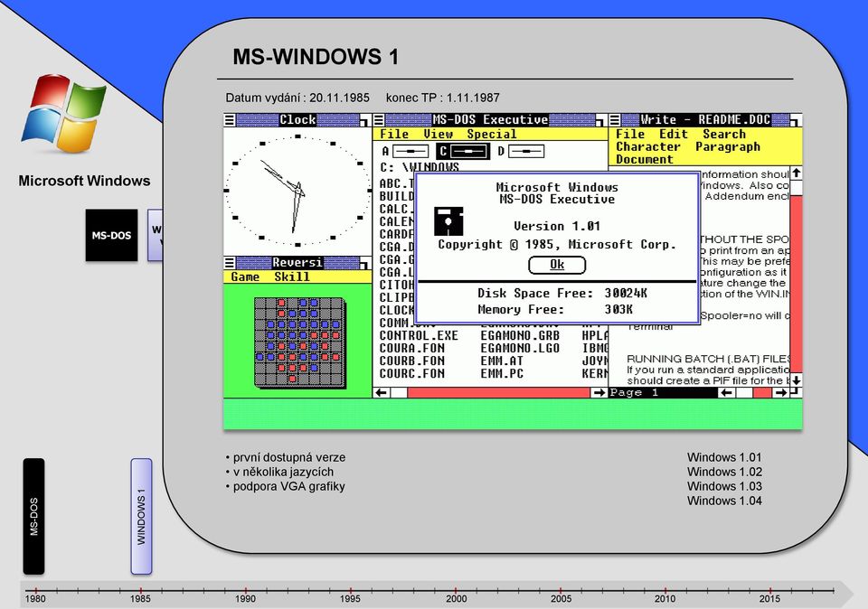Click the vertical MS-DOS timeline bar

click(33, 517)
